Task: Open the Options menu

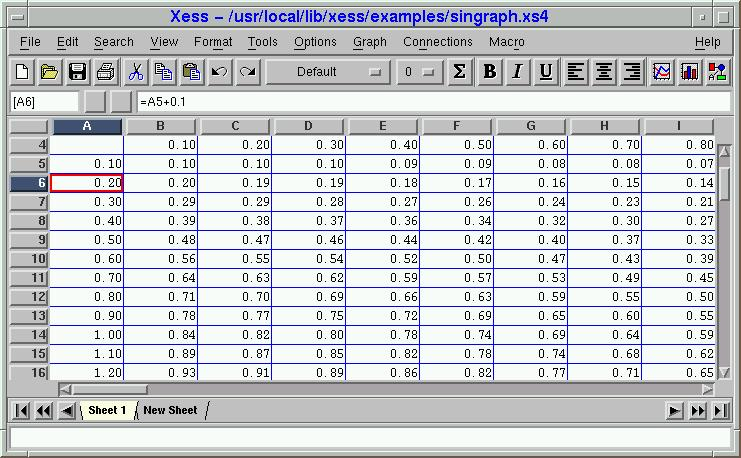Action: point(315,42)
